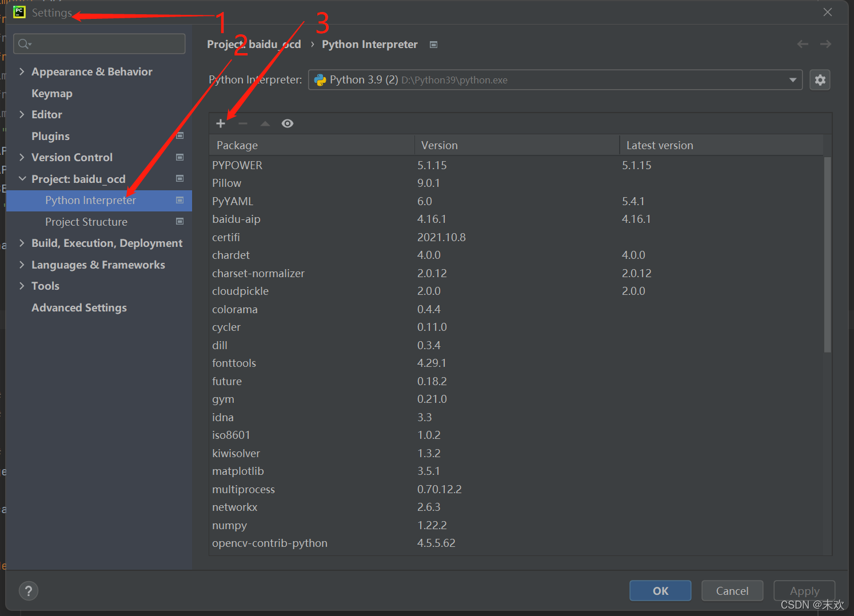Select the idna package row
Screen dimensions: 854x616
pos(517,417)
